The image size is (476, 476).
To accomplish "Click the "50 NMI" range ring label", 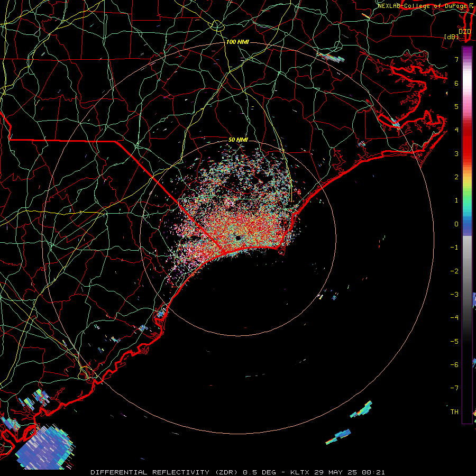I will click(x=238, y=140).
